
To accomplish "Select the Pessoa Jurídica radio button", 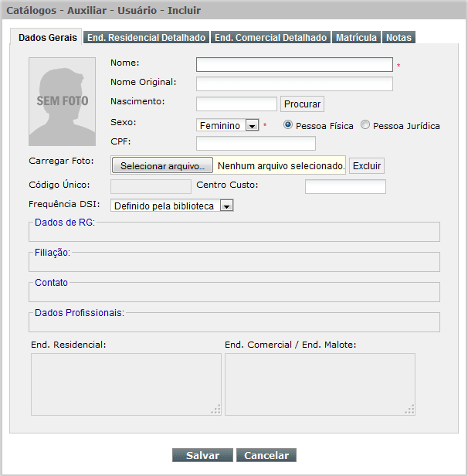I will point(365,125).
